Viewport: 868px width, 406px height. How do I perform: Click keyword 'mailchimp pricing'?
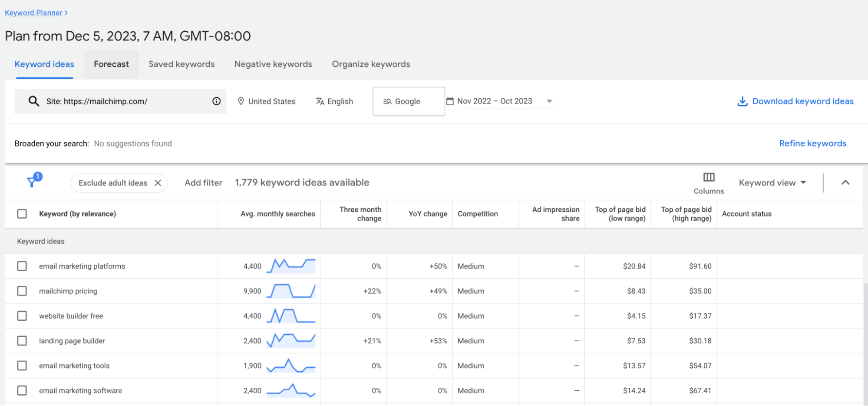pos(68,291)
